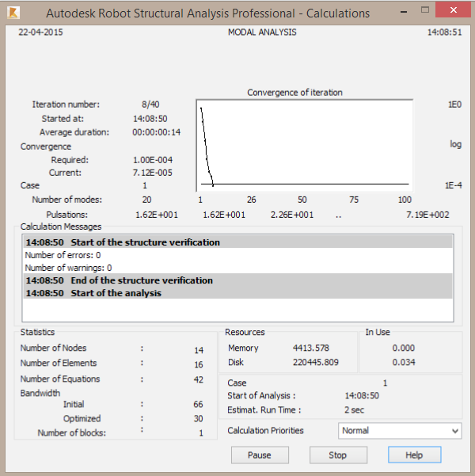The width and height of the screenshot is (475, 476).
Task: Click the Initial bandwidth value 66
Action: point(198,405)
